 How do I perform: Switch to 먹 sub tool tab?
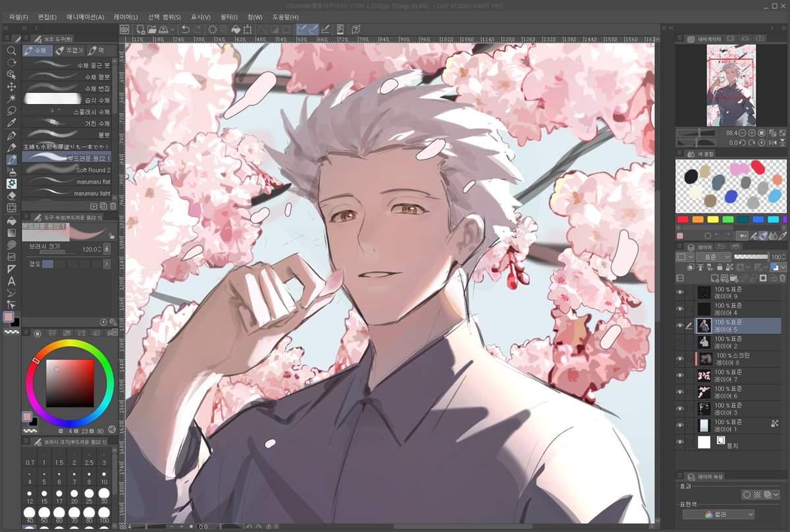[x=100, y=50]
